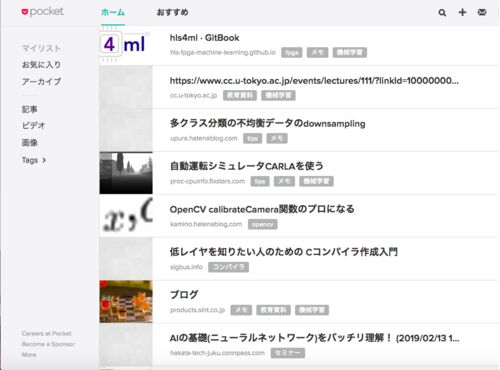Image resolution: width=500 pixels, height=370 pixels.
Task: Open OpenCV calibrateCamera article title
Action: click(x=262, y=209)
